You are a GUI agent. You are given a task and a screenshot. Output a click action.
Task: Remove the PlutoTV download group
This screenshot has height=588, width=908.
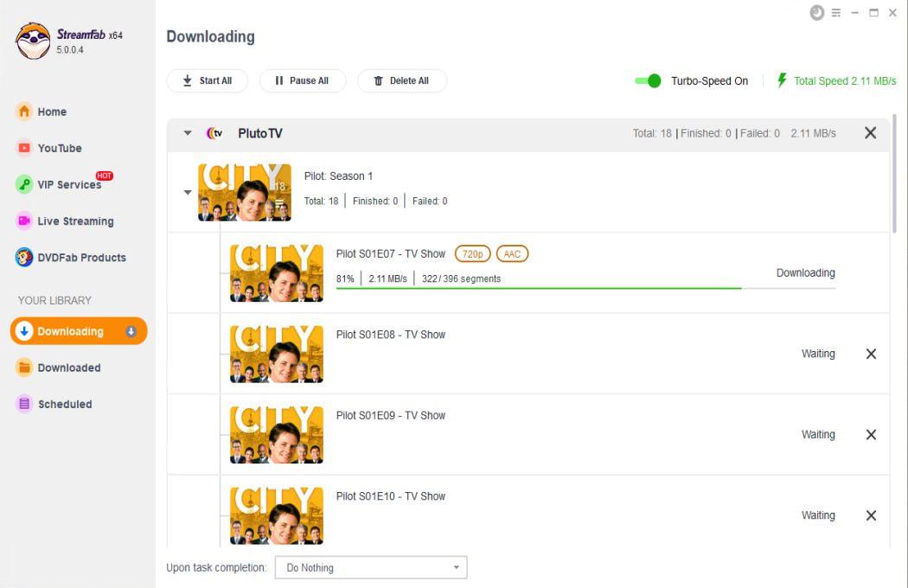[870, 132]
